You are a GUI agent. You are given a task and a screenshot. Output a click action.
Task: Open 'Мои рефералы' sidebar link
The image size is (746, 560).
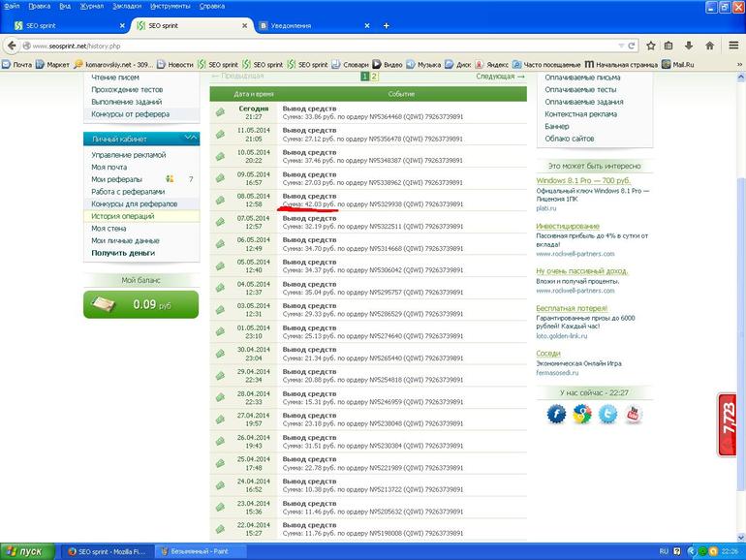click(x=116, y=179)
